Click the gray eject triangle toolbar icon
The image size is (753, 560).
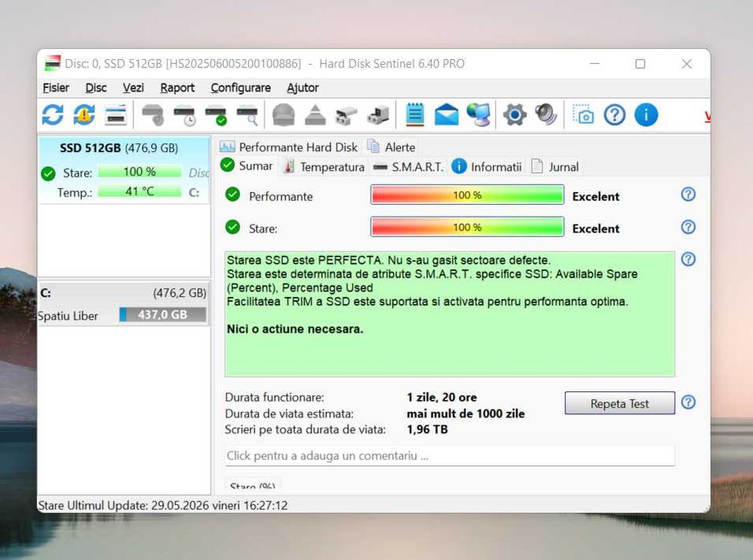tap(315, 115)
